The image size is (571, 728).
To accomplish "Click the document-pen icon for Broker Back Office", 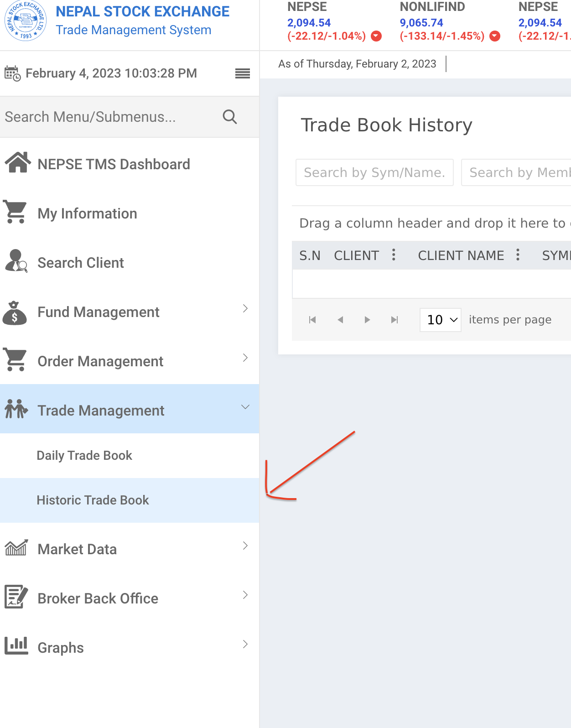I will [16, 597].
